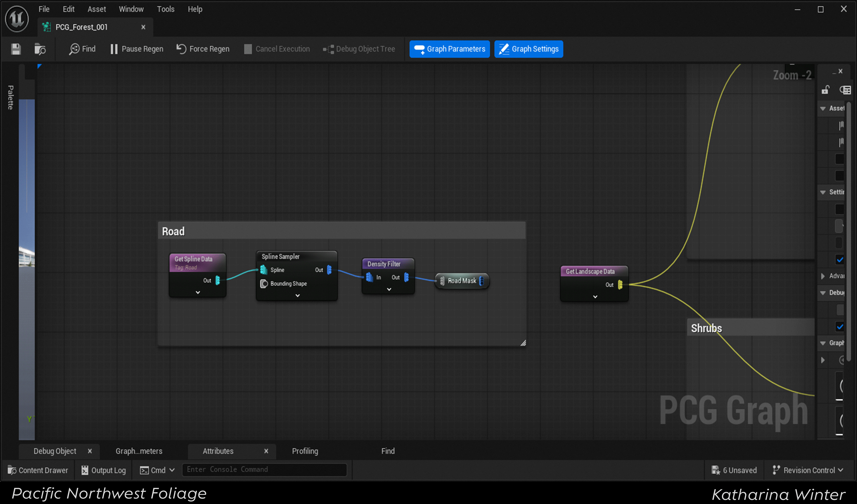
Task: Pause Regen of the PCG graph
Action: click(136, 49)
